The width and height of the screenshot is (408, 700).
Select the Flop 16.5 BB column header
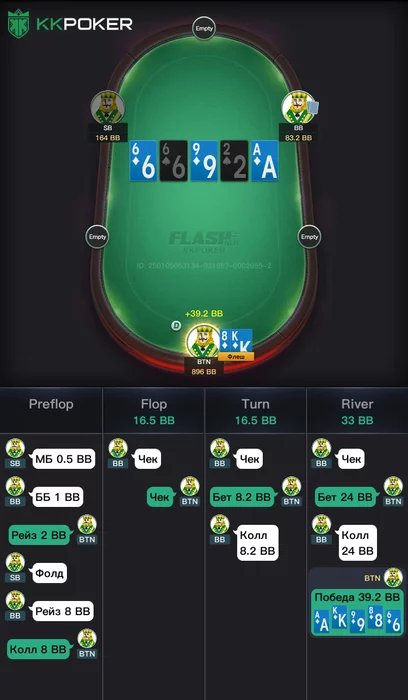154,412
